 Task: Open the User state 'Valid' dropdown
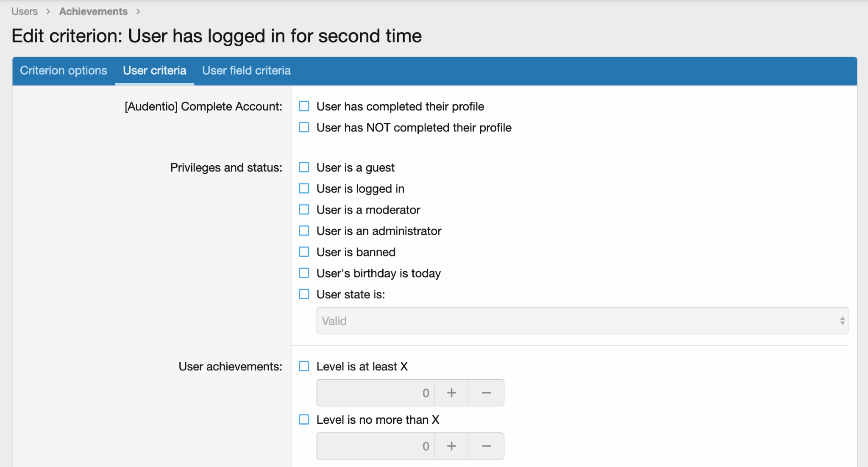point(582,321)
